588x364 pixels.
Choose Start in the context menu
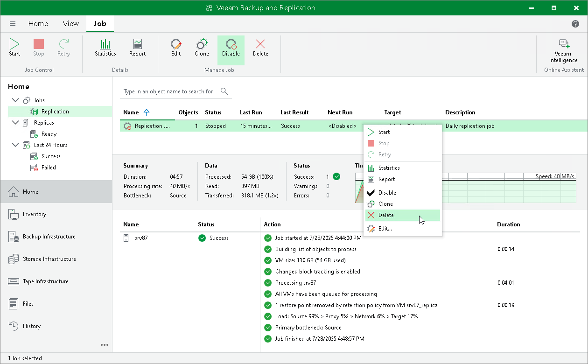pos(403,132)
